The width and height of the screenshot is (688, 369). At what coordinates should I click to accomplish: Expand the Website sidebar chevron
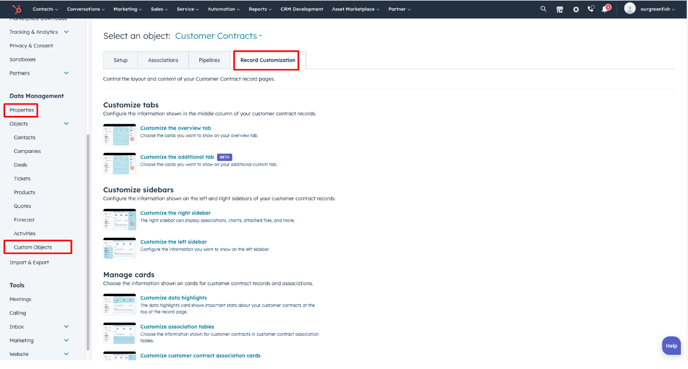pos(66,354)
